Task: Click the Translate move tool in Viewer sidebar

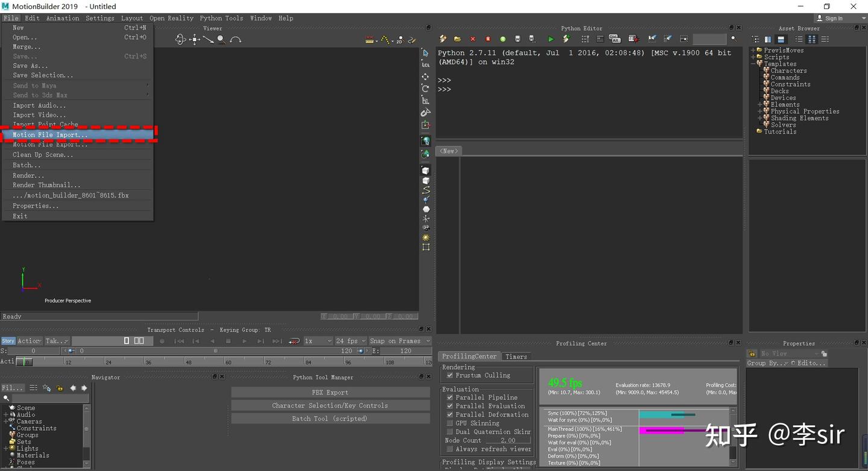Action: 426,76
